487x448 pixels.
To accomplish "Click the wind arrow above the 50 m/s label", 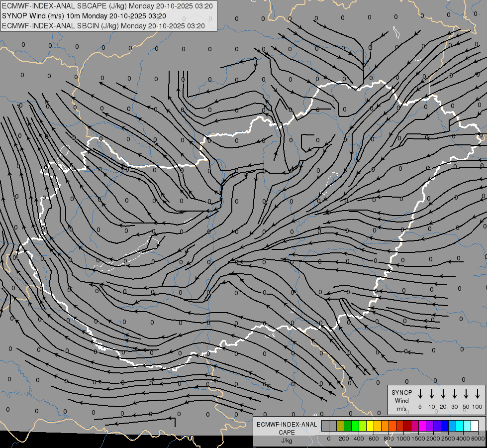I will tap(466, 394).
